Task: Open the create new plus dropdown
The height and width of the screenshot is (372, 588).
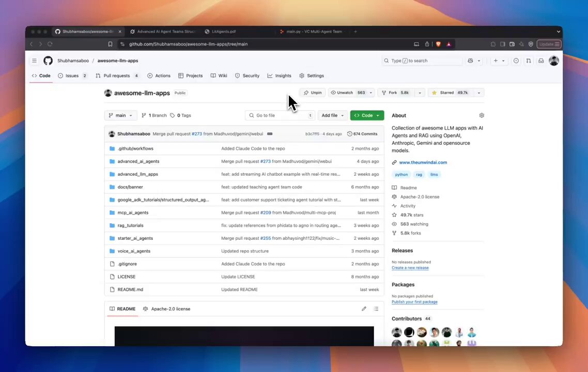Action: [499, 61]
